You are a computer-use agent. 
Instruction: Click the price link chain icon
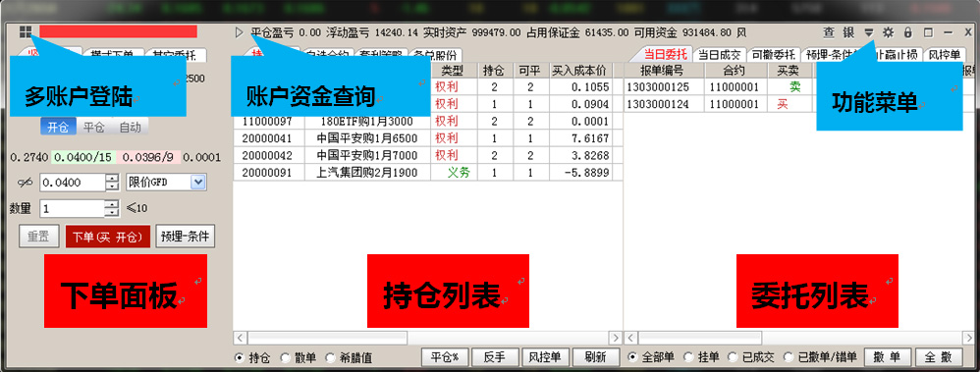click(25, 183)
